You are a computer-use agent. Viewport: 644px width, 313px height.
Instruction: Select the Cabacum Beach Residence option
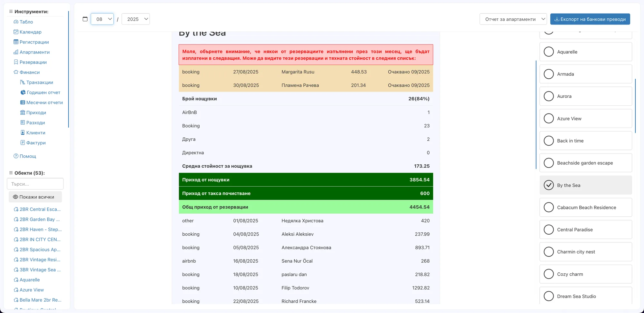586,207
